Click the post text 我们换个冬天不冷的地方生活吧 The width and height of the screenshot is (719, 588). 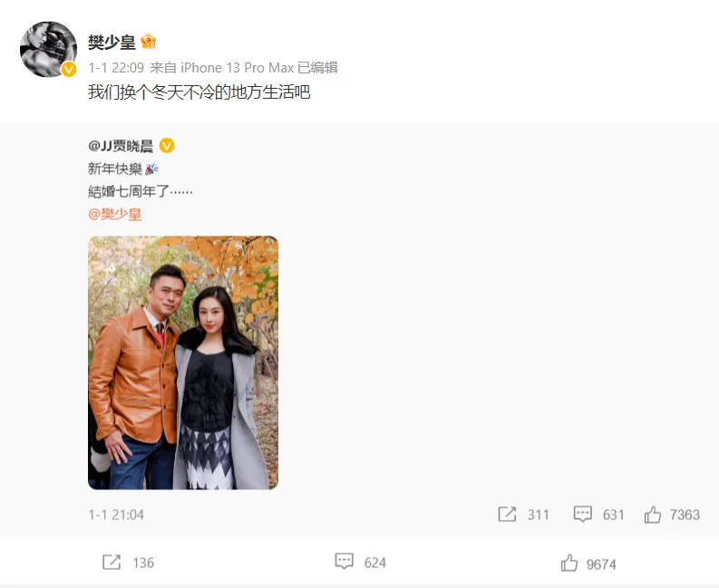[x=199, y=92]
